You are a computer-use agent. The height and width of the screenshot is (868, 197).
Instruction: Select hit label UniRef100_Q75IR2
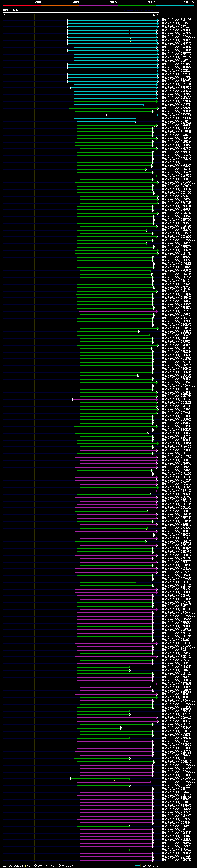point(177,57)
